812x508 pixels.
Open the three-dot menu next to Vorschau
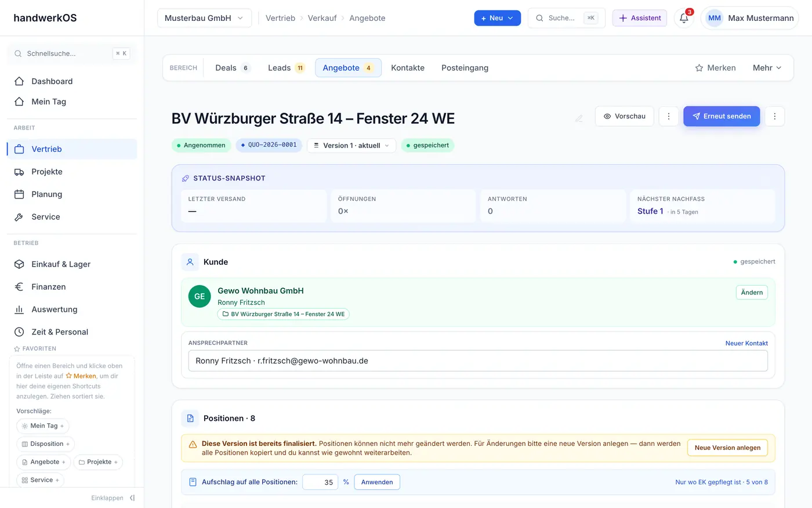coord(668,116)
